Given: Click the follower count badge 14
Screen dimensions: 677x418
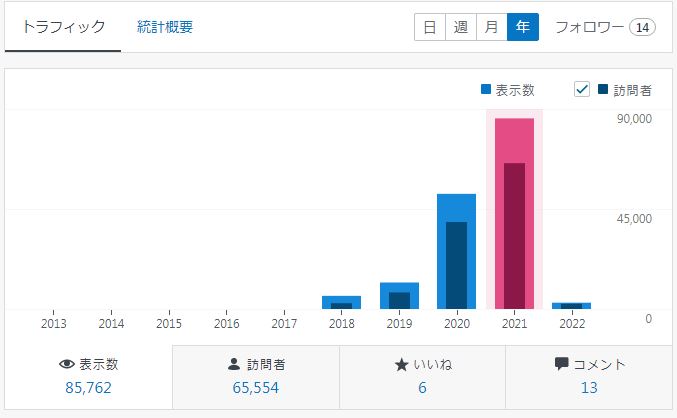Looking at the screenshot, I should [642, 27].
